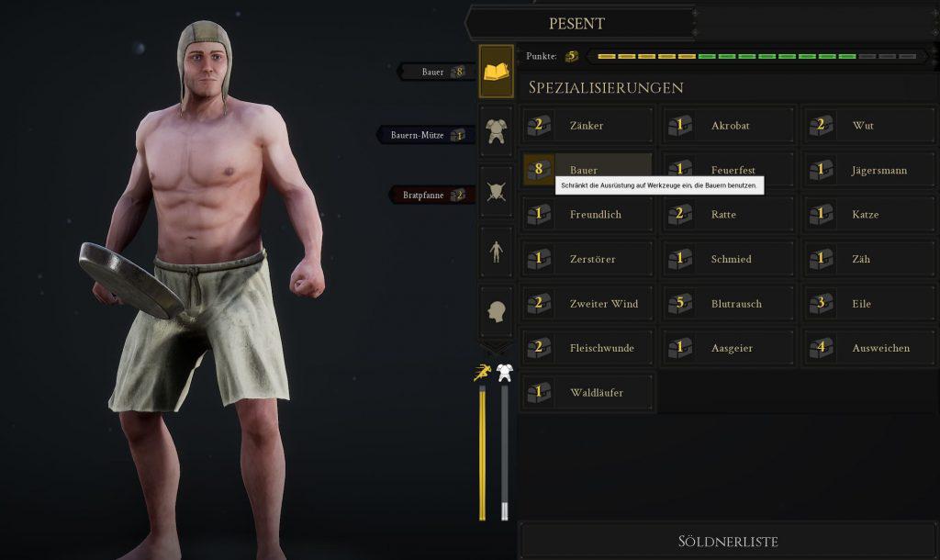
Task: Select the Zweiter Wind perk
Action: tap(587, 303)
